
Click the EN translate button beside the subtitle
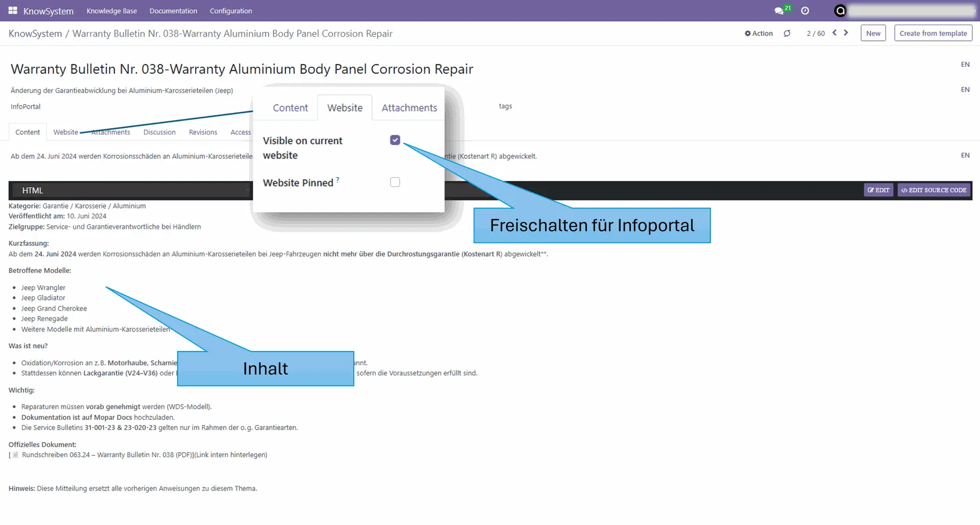[965, 89]
